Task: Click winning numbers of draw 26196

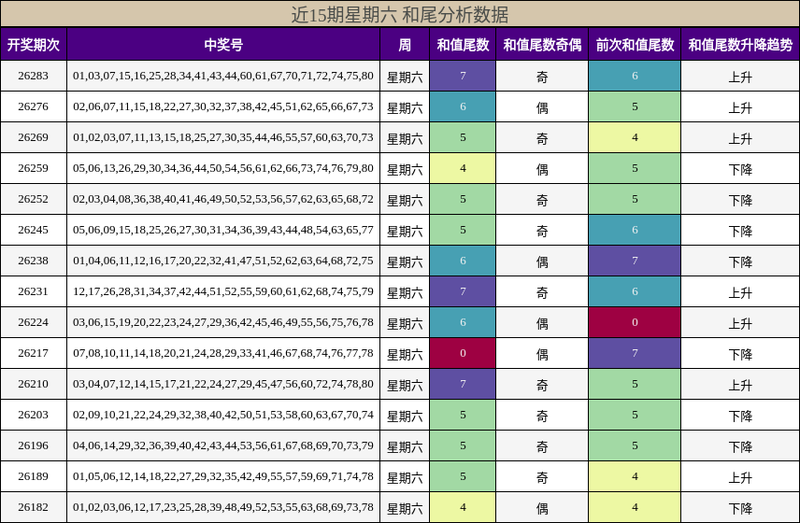Action: 223,445
